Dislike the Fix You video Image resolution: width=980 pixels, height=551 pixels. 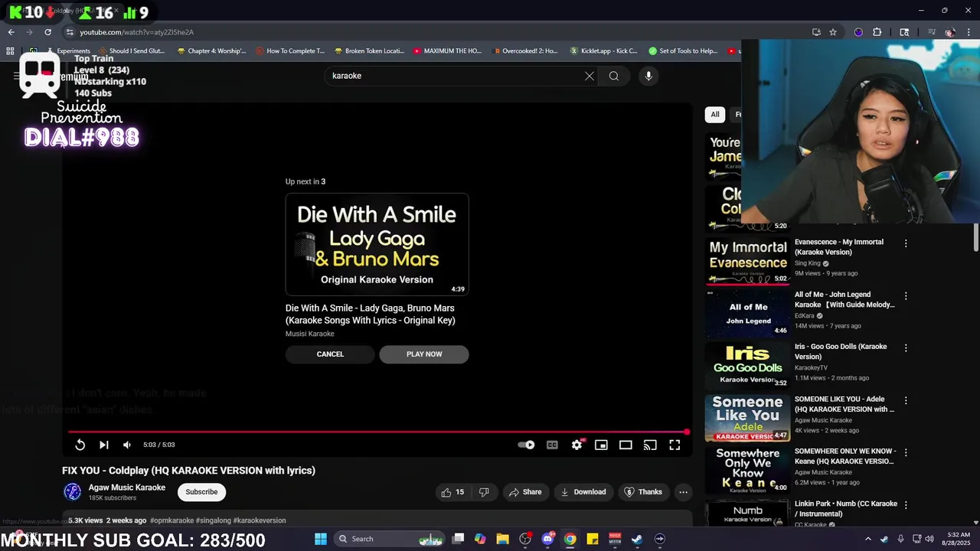(x=484, y=492)
